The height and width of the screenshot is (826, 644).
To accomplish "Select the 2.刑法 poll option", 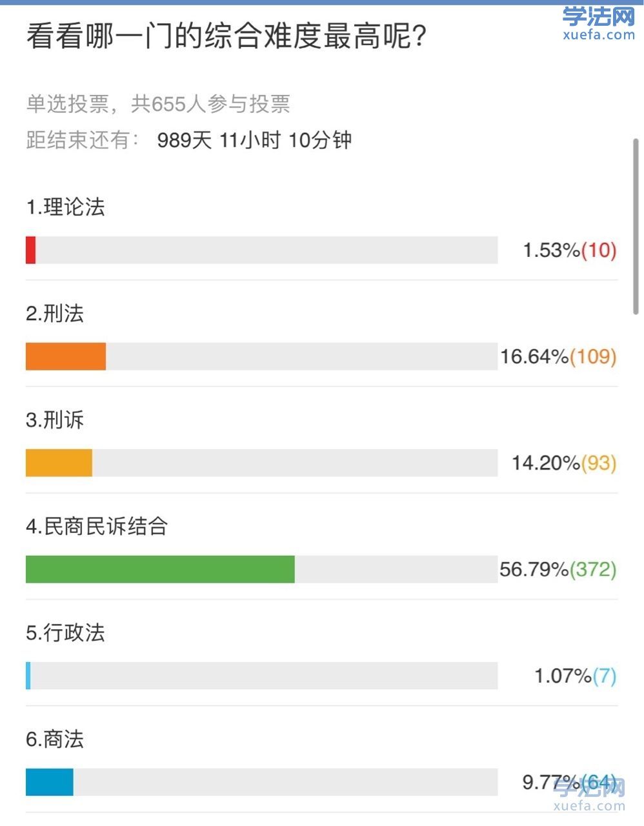I will (55, 314).
